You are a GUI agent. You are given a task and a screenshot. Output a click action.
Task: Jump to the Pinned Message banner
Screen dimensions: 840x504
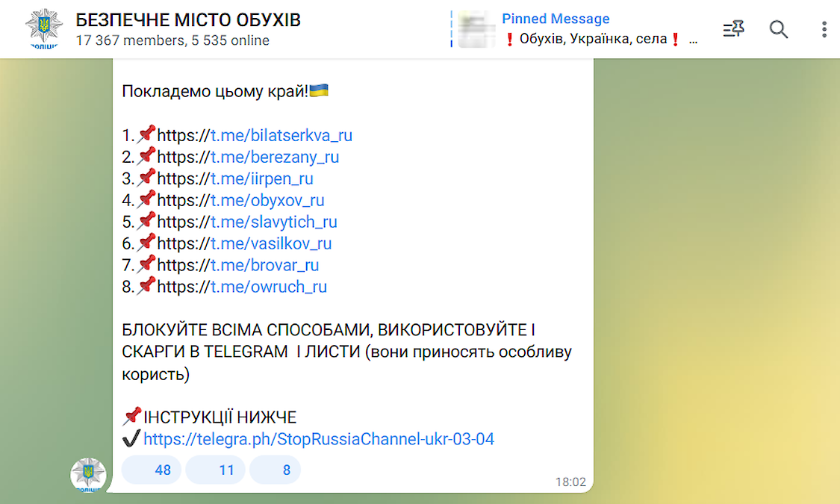(576, 29)
